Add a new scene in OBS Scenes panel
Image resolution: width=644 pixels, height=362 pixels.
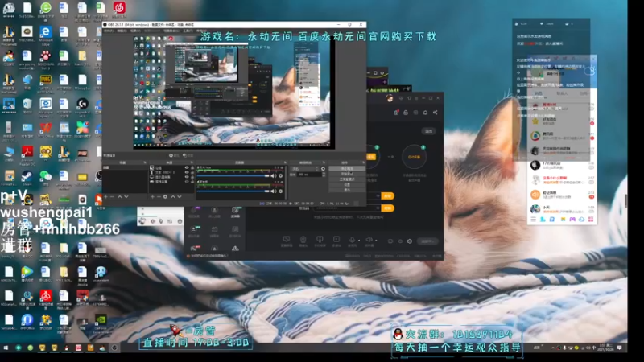pos(105,197)
